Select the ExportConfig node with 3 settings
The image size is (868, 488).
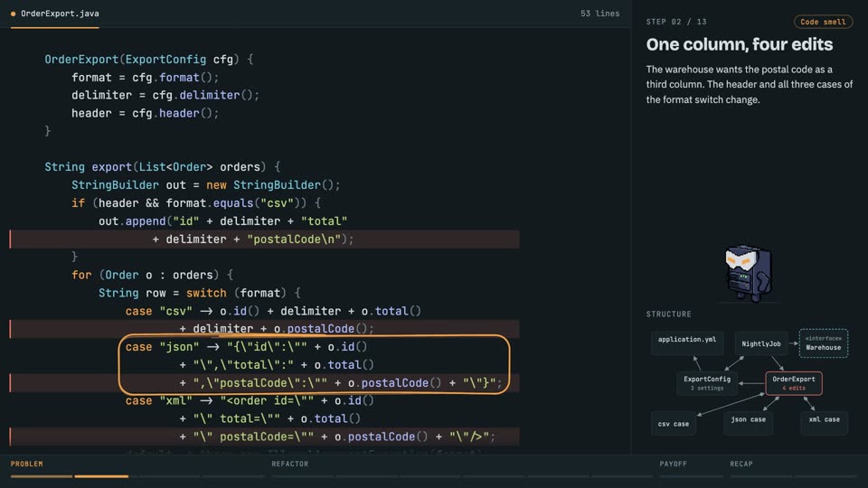(707, 383)
